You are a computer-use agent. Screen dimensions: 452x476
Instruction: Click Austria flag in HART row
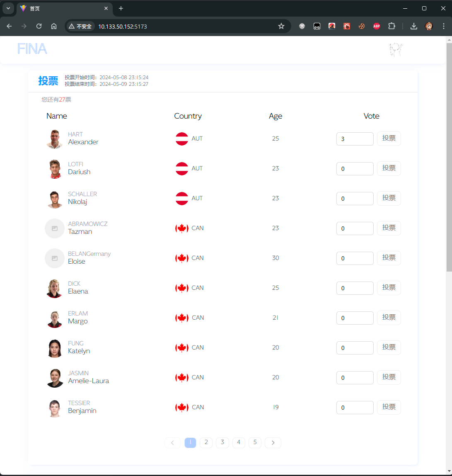tap(182, 139)
